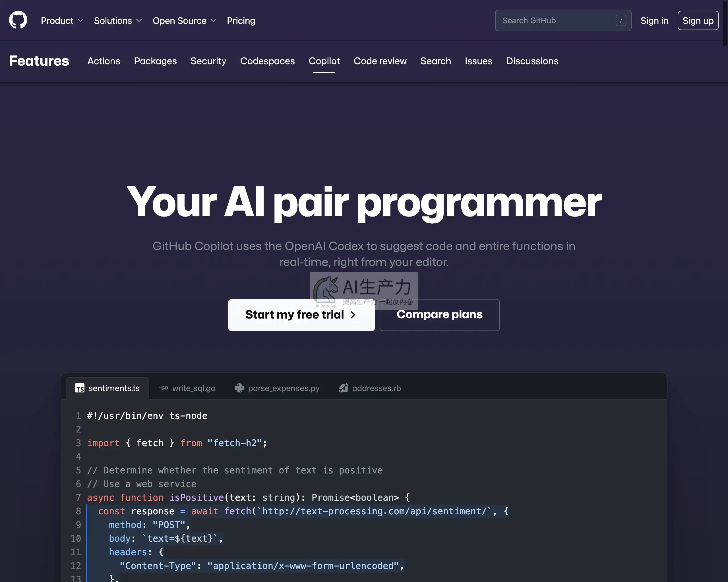728x582 pixels.
Task: Focus the Search GitHub input field
Action: coord(563,20)
